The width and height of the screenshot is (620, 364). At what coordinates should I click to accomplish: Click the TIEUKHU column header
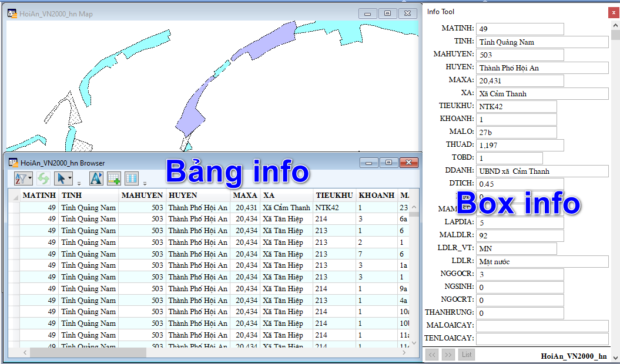click(334, 196)
